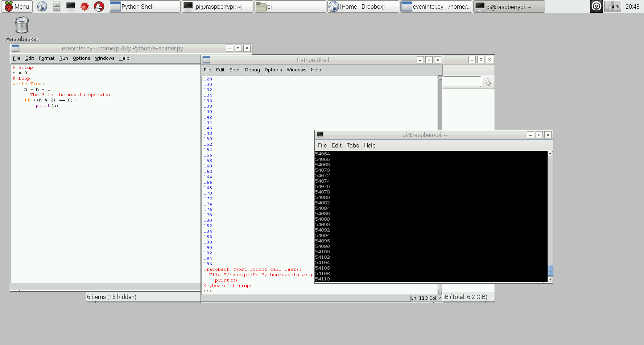
Task: Open Help menu in eveninter.py editor
Action: click(124, 58)
